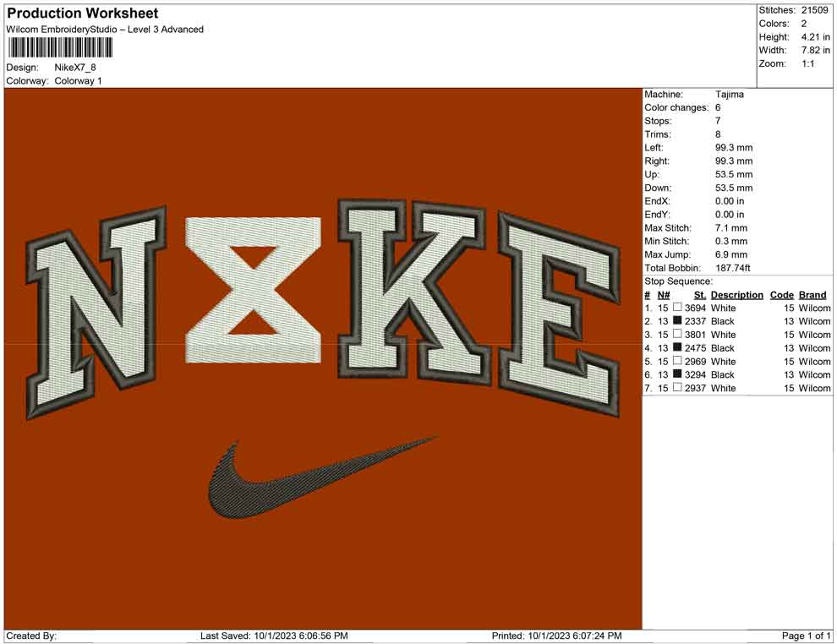
Task: Click the "Stop Sequence:" heading
Action: tap(678, 281)
